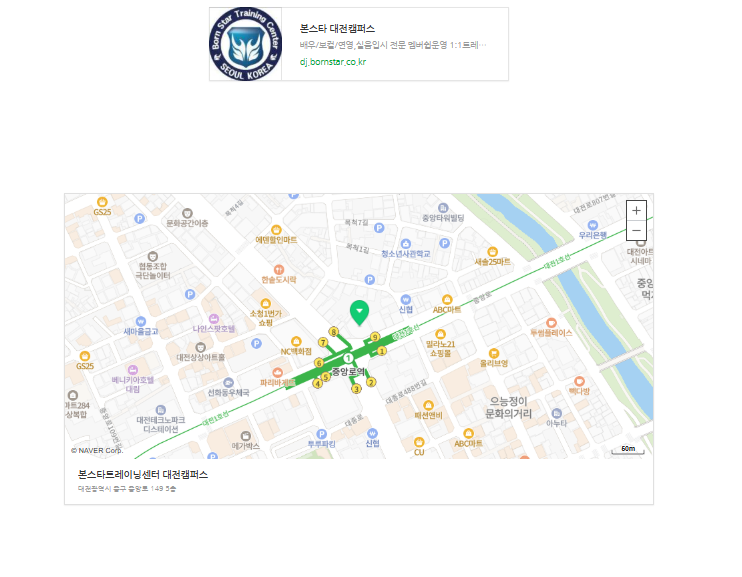This screenshot has height=577, width=742.
Task: Click subway exit 6 marker
Action: click(319, 363)
